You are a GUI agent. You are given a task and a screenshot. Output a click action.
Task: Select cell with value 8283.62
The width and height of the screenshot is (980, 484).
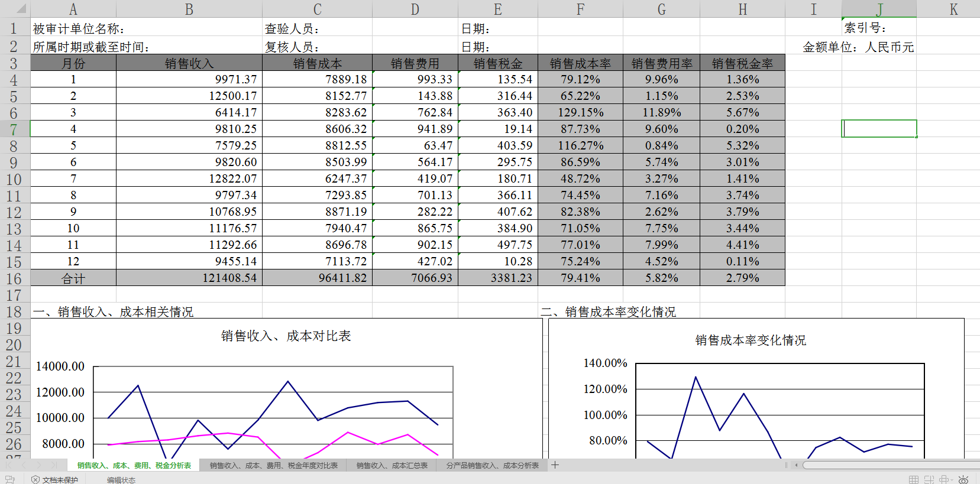[317, 112]
